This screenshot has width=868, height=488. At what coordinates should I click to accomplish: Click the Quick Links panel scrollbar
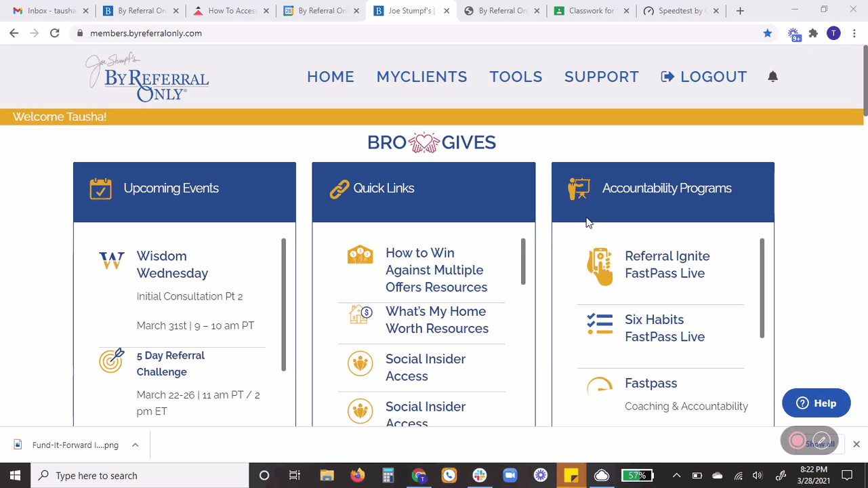(x=523, y=262)
